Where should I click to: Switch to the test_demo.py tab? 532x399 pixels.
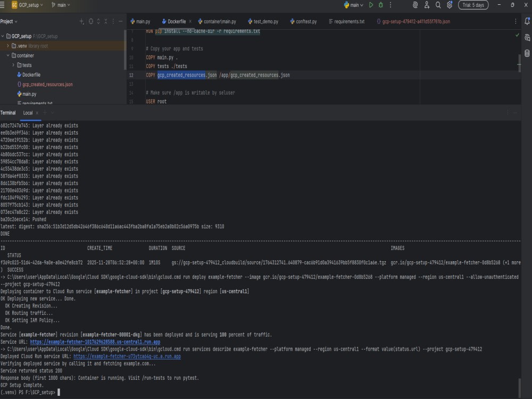tap(263, 21)
